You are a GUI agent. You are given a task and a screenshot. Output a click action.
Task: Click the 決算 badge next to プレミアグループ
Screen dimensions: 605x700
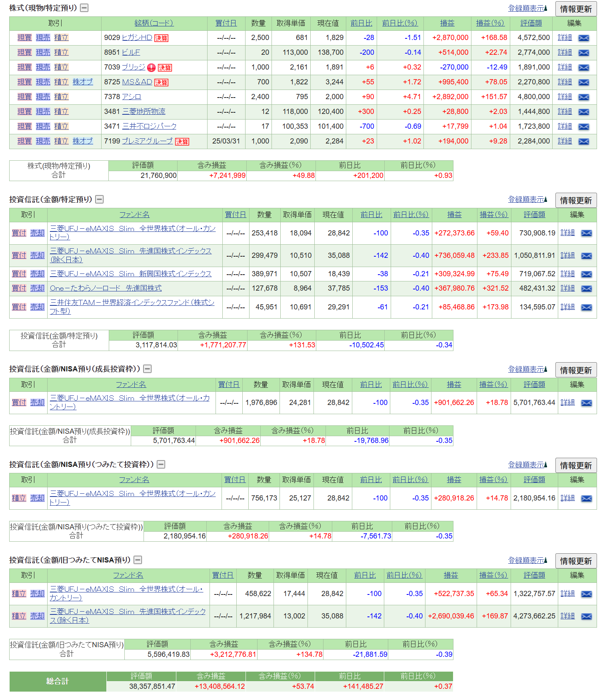[182, 142]
